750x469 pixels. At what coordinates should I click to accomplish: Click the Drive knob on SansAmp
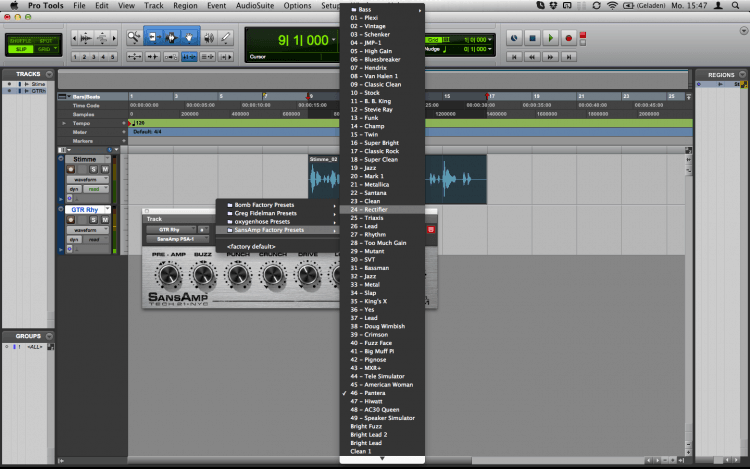(x=308, y=275)
